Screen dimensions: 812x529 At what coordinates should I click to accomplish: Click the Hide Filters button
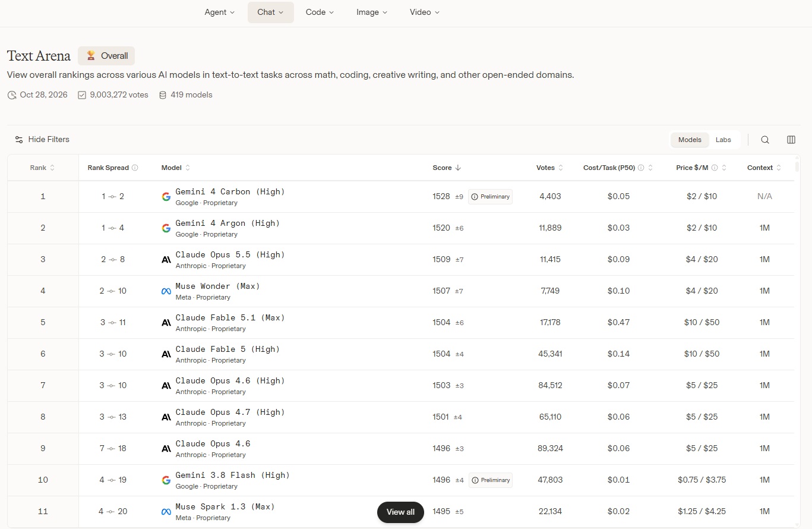click(x=42, y=140)
